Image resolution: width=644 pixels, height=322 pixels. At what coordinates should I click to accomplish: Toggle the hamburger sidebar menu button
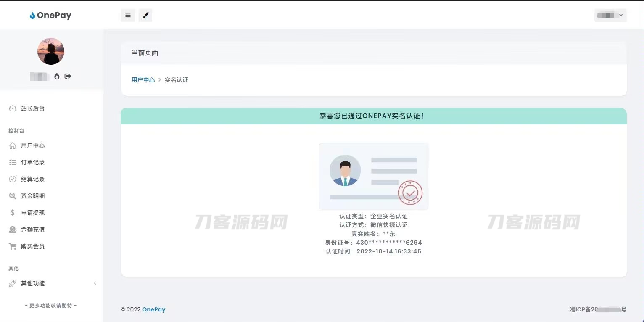pos(128,16)
